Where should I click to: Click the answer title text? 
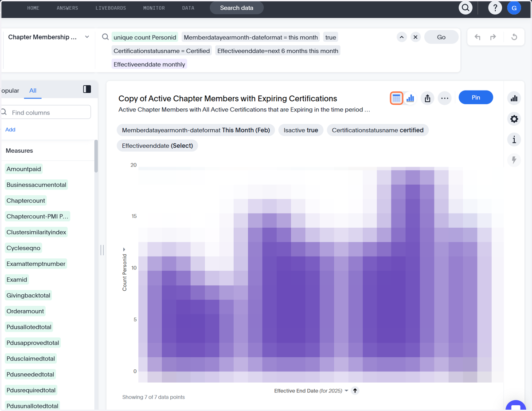pyautogui.click(x=227, y=99)
